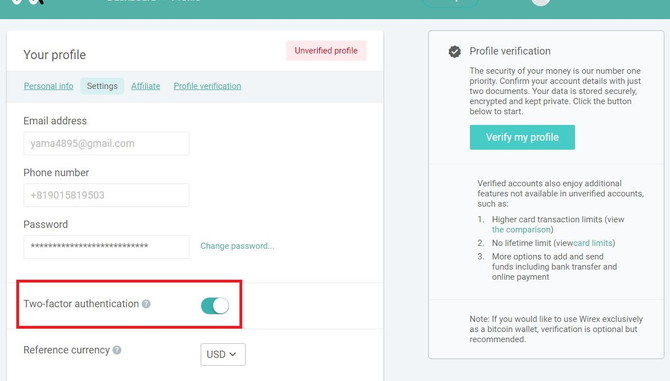Click the user avatar in top bar
This screenshot has width=670, height=381.
(541, 2)
